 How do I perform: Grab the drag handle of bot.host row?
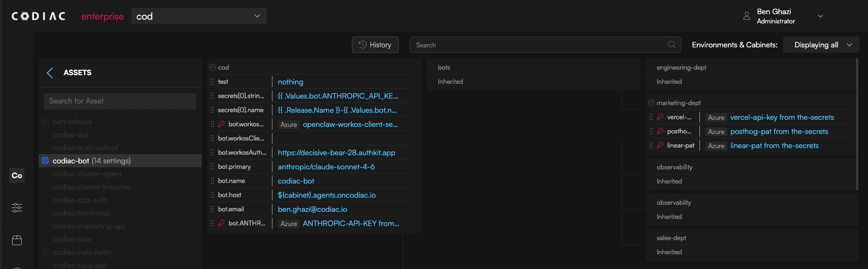click(x=212, y=195)
